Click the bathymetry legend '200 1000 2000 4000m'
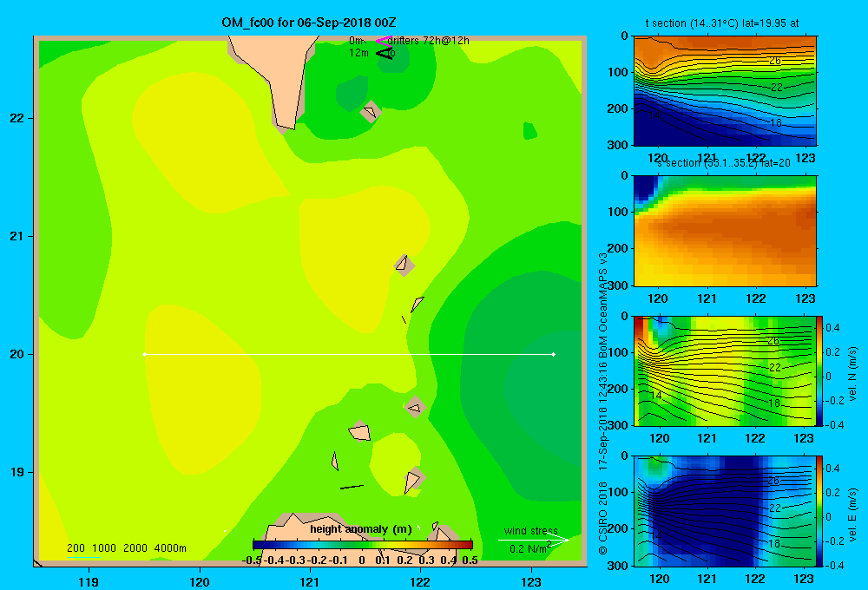 pos(126,548)
